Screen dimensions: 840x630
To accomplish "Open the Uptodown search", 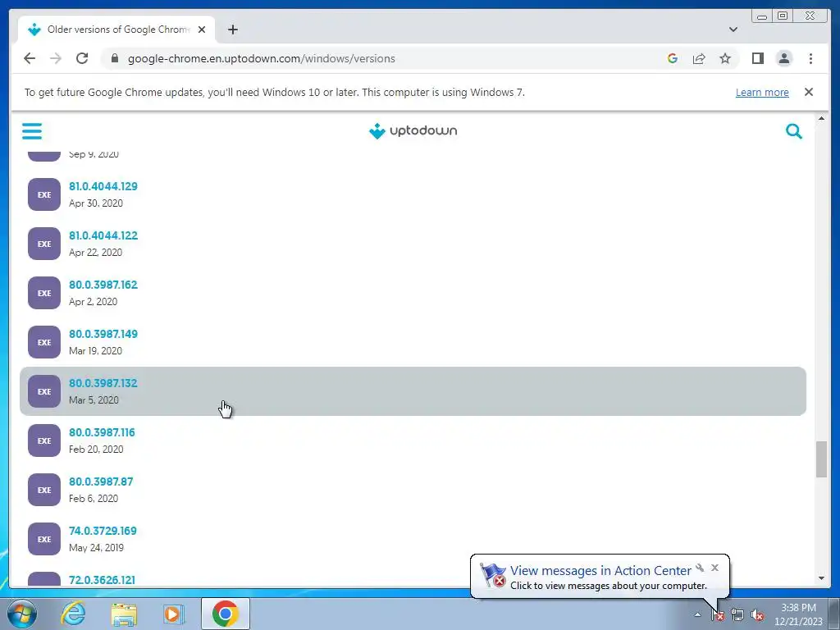I will point(793,130).
